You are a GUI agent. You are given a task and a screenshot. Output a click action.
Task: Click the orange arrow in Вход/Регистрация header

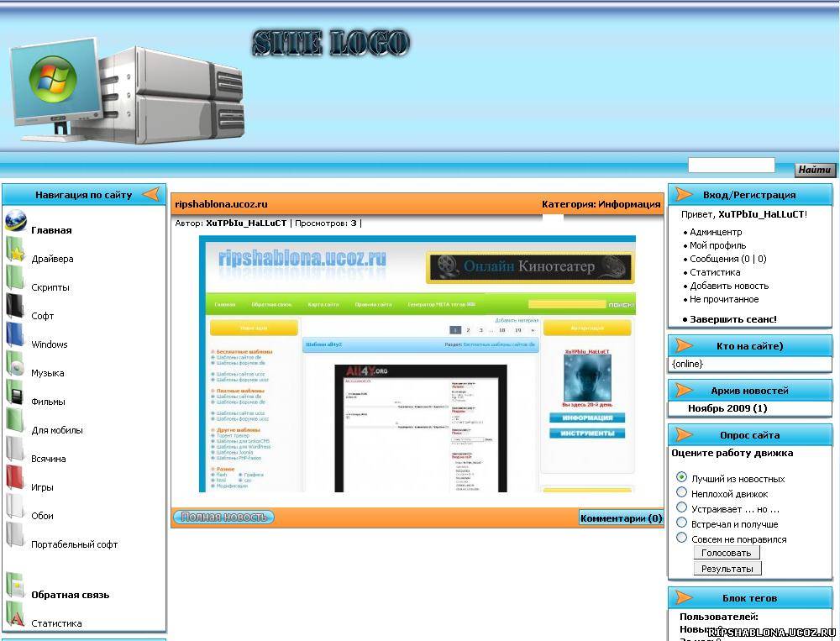684,194
